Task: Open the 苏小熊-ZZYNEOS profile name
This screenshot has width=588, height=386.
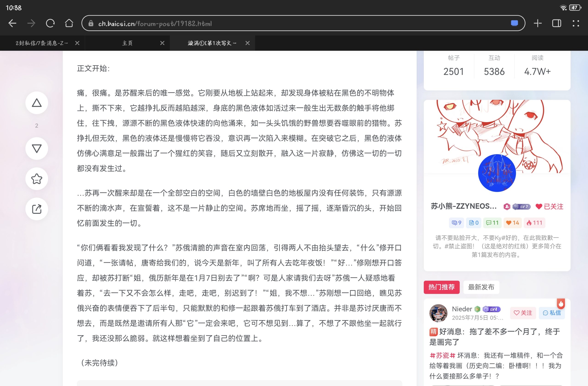Action: tap(464, 206)
